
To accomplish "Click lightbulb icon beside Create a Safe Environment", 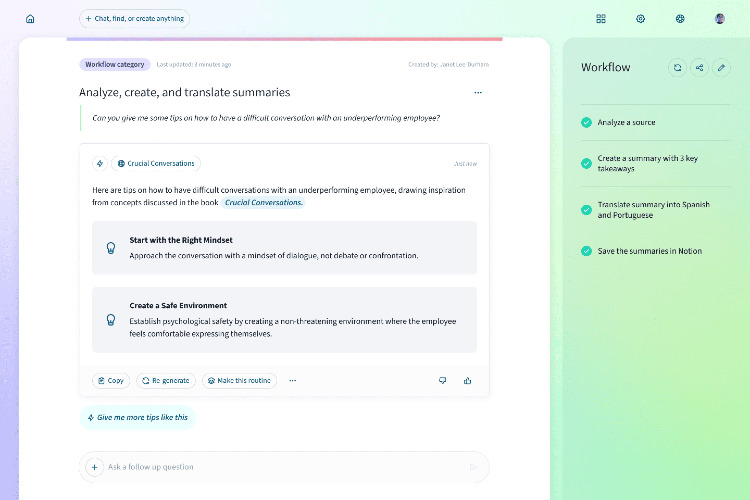I will 111,320.
